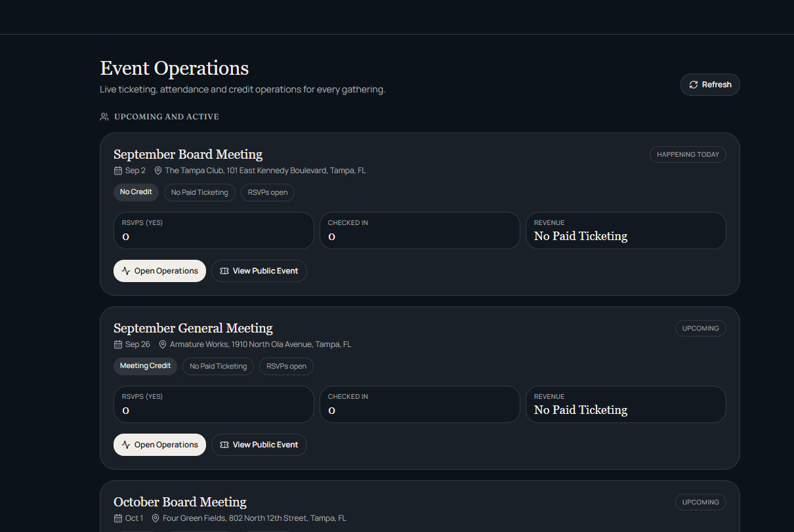
Task: Click the location pin before Armature Works
Action: coord(163,344)
